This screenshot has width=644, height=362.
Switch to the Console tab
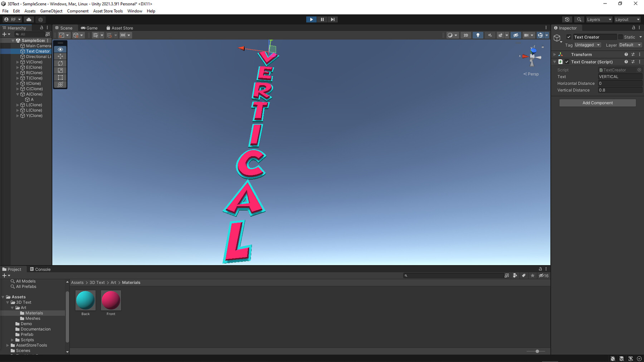[40, 269]
